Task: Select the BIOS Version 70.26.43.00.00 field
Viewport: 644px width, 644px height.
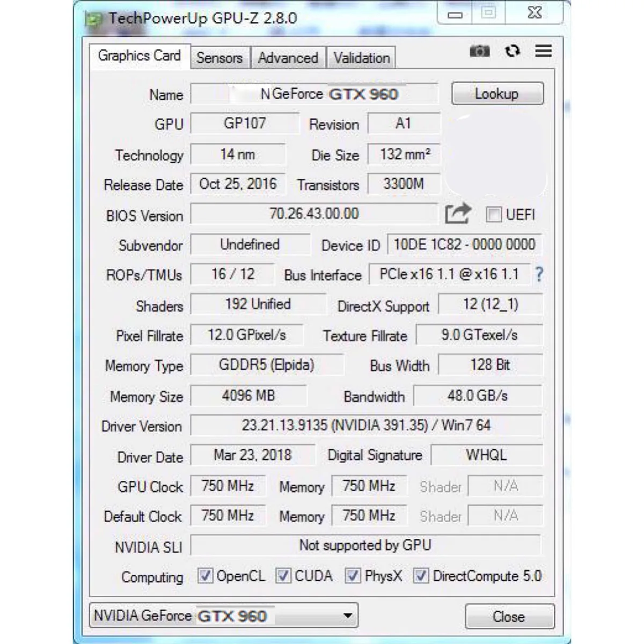Action: click(x=314, y=214)
